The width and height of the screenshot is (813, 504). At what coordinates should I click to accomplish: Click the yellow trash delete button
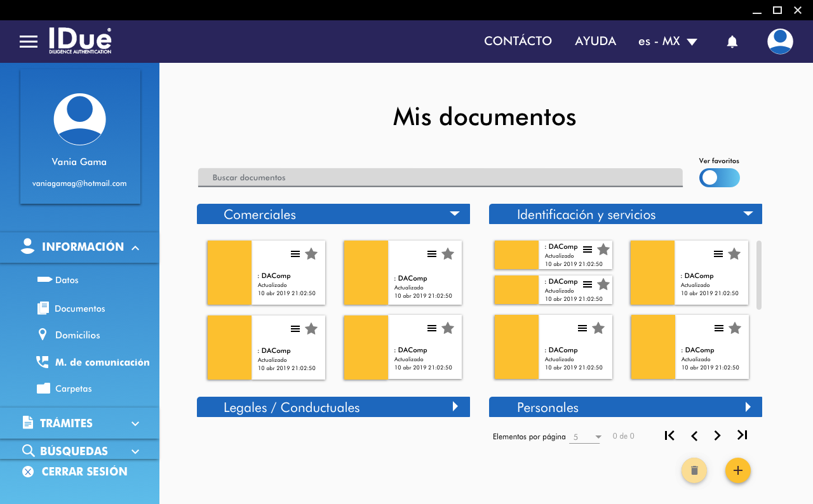(694, 470)
